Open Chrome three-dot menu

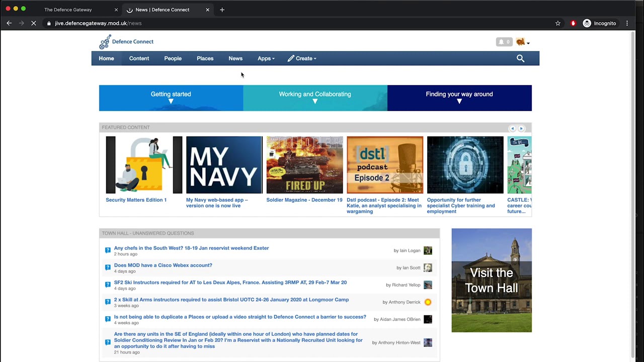click(627, 23)
